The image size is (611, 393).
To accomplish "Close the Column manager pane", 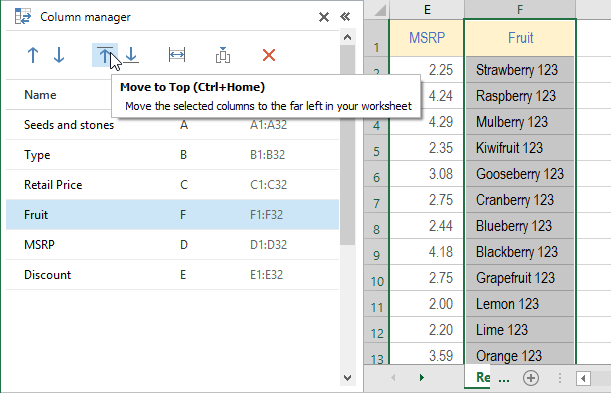I will pos(323,17).
